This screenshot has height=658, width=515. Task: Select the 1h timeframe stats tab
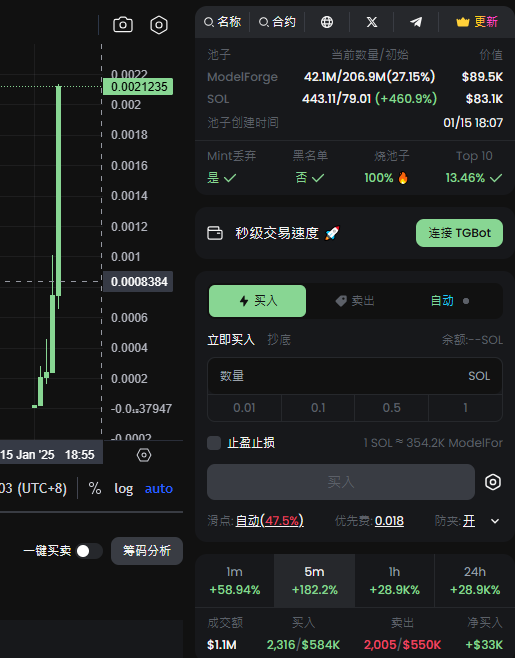(x=395, y=581)
